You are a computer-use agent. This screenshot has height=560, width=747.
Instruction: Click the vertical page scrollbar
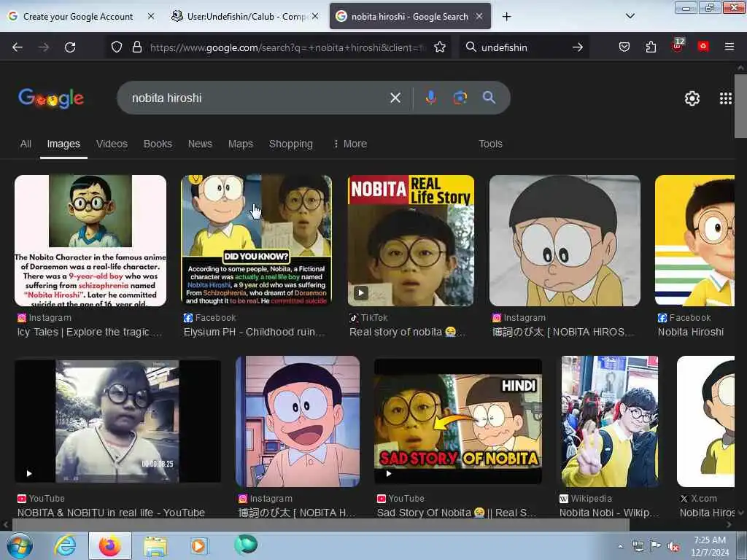click(740, 107)
